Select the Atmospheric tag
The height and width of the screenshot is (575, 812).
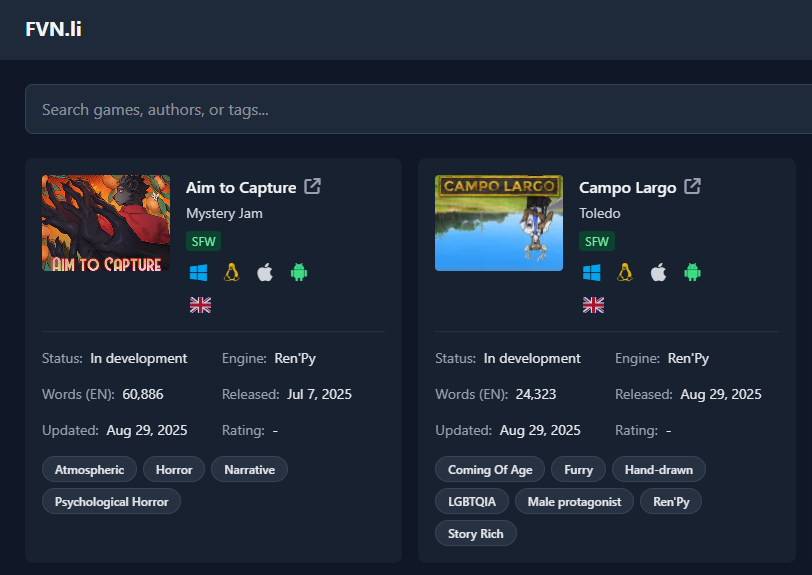click(89, 469)
